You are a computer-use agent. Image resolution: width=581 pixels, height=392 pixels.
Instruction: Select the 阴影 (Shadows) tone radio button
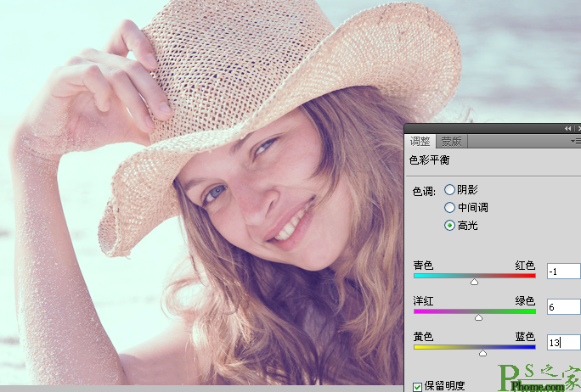click(449, 190)
